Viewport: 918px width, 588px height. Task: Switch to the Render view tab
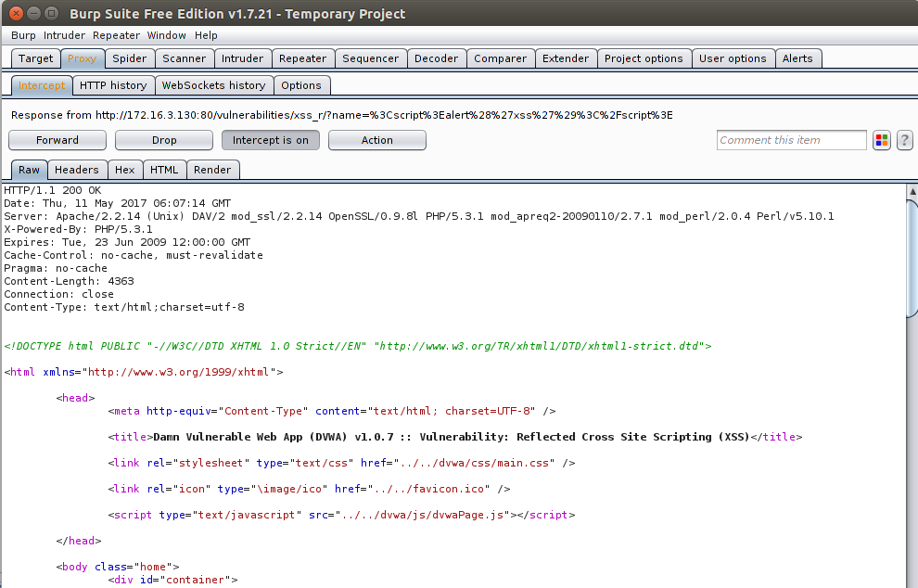pos(212,170)
